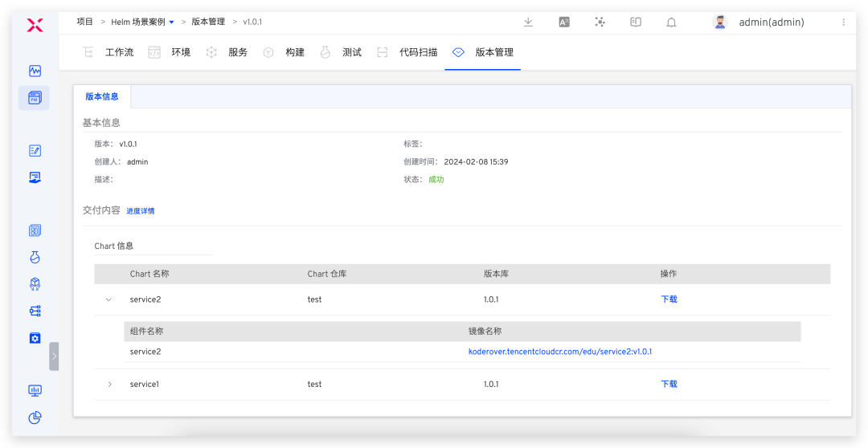
Task: Open the monitor-with-hand delivery sidebar icon
Action: click(x=35, y=177)
